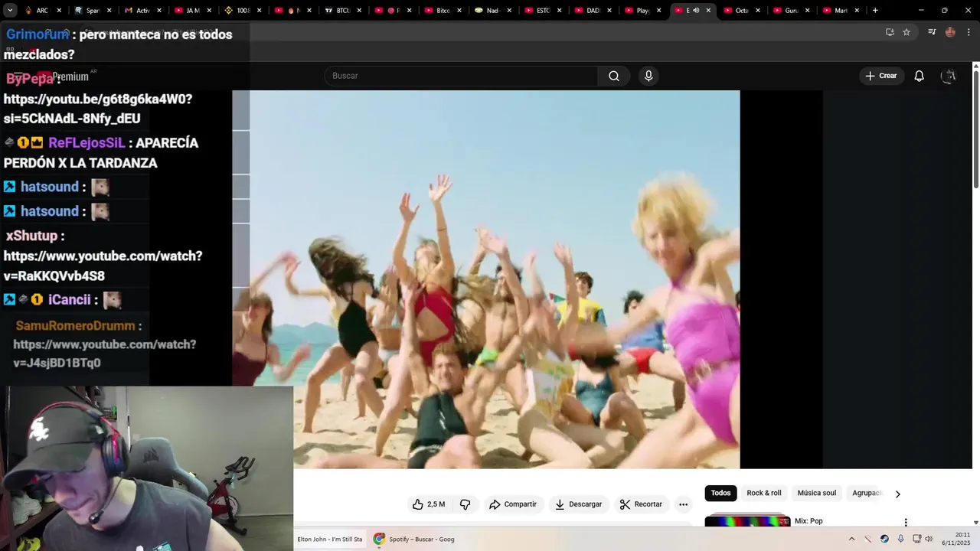Open Steam icon in system tray
Viewport: 980px width, 551px height.
(884, 539)
